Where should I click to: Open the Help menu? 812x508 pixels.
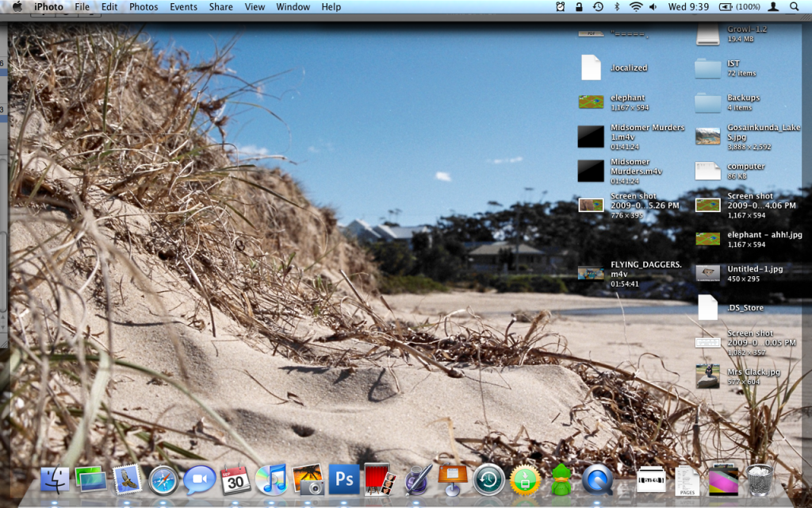pyautogui.click(x=331, y=6)
